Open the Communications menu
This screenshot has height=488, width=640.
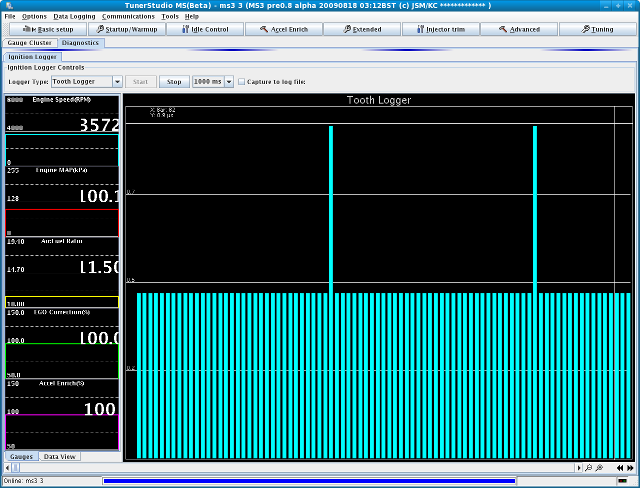(128, 16)
